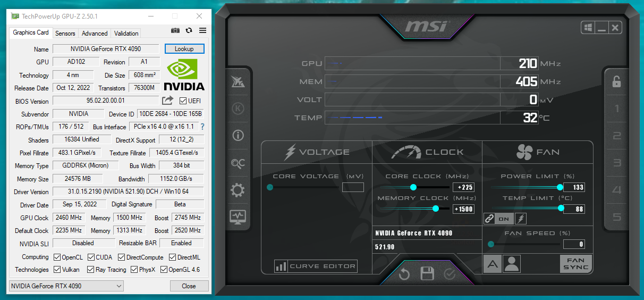The image size is (644, 300).
Task: Click the MSI logo at top
Action: click(x=427, y=26)
